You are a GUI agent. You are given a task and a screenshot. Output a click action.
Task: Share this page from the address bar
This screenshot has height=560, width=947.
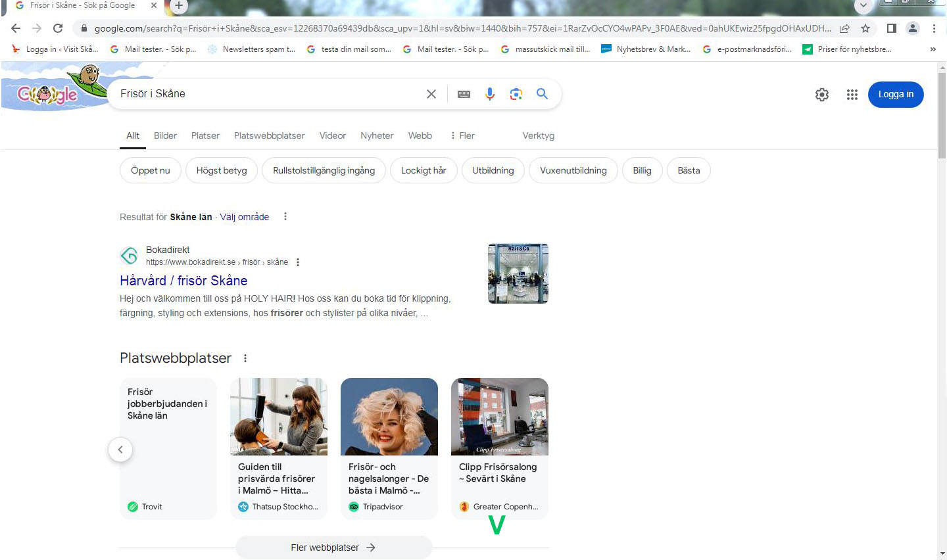point(844,28)
